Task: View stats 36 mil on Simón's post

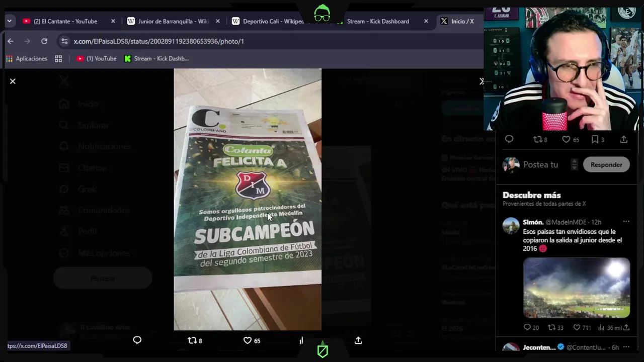Action: coord(610,327)
